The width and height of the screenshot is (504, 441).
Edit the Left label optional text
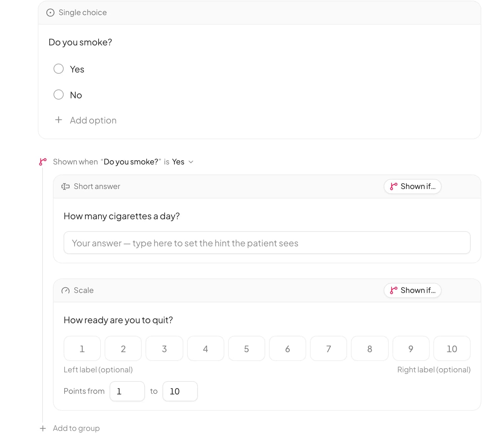tap(98, 369)
